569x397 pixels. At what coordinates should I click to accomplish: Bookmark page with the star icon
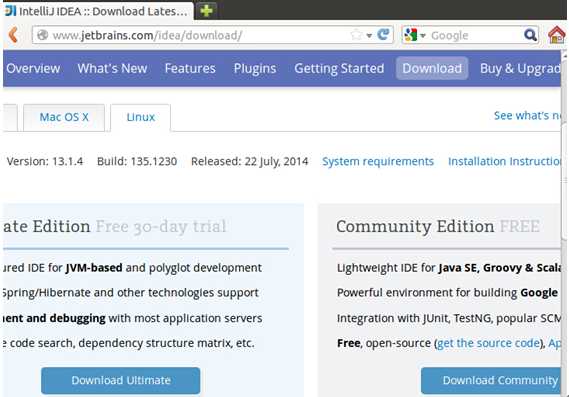(356, 35)
